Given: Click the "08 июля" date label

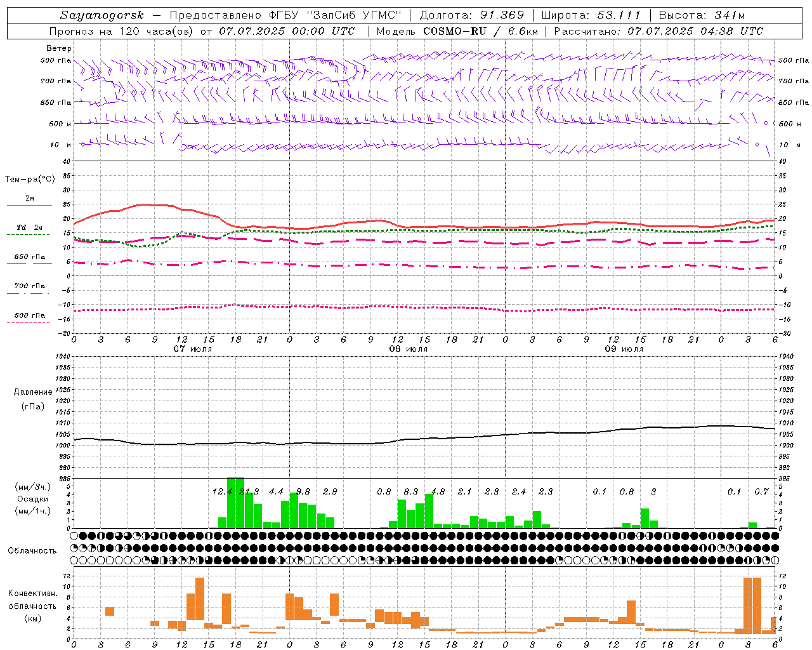Looking at the screenshot, I should pyautogui.click(x=409, y=349).
